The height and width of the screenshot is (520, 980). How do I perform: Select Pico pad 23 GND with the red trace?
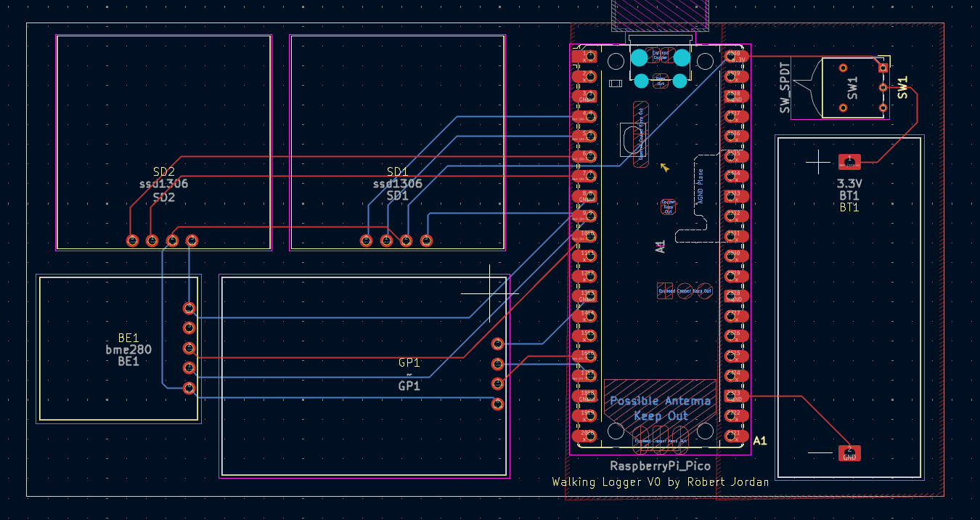(x=735, y=396)
